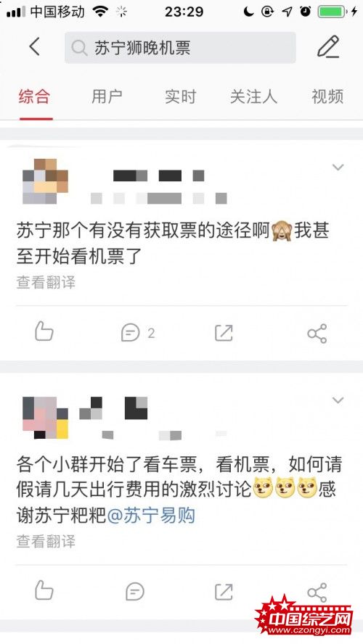Switch to the 实时 tab
363x644 pixels.
pos(180,96)
